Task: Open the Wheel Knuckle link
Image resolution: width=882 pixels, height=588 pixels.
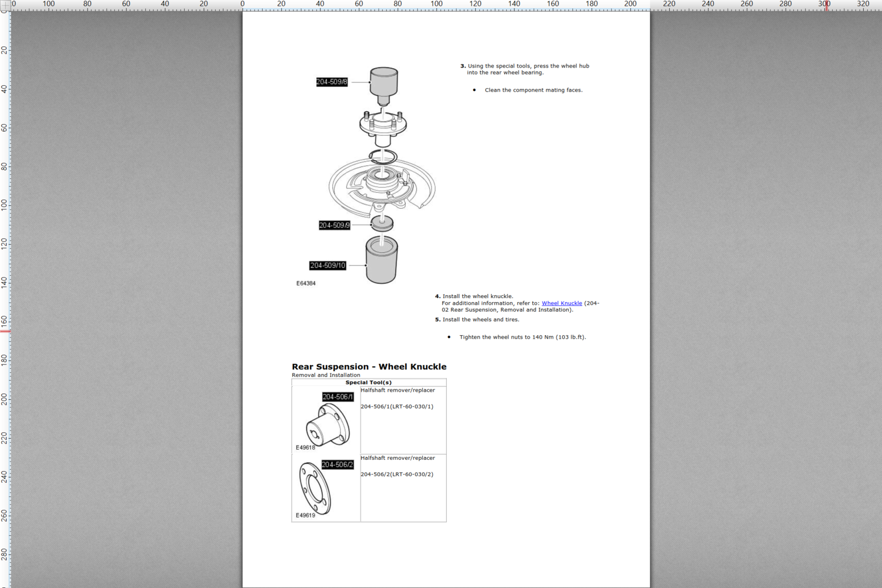Action: [x=562, y=303]
